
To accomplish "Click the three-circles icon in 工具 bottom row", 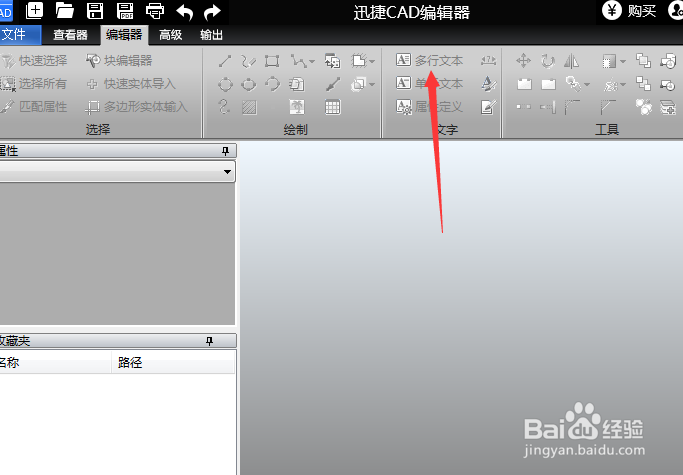I will pos(644,107).
